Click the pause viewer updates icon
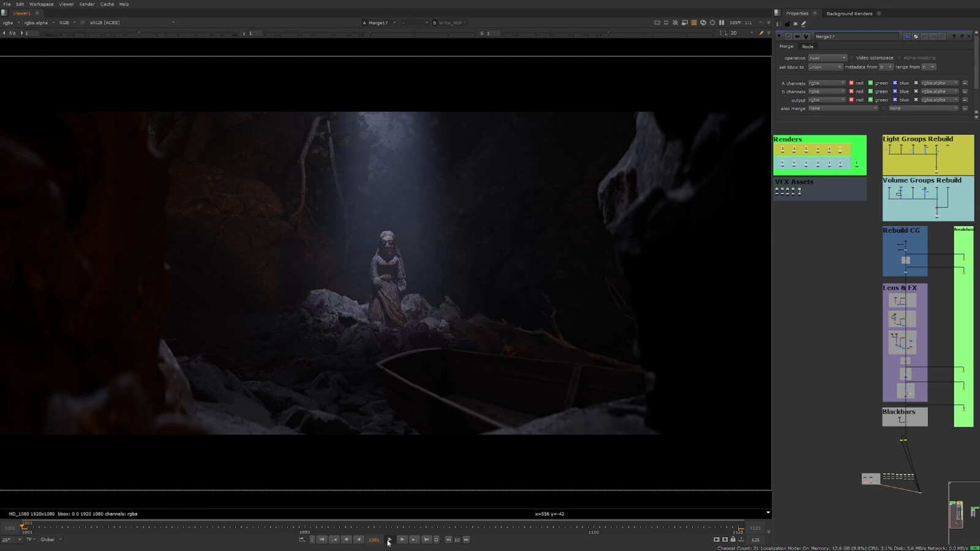980x551 pixels. [x=722, y=23]
